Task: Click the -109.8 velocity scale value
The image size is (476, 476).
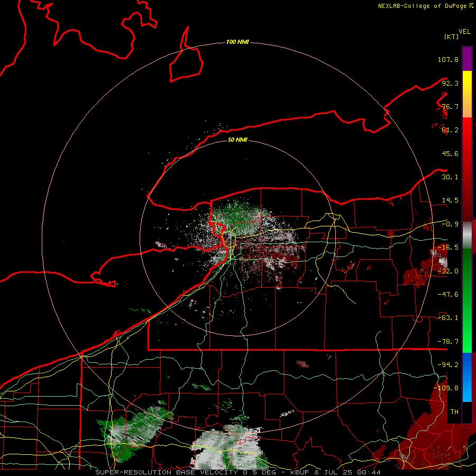Action: coord(446,388)
